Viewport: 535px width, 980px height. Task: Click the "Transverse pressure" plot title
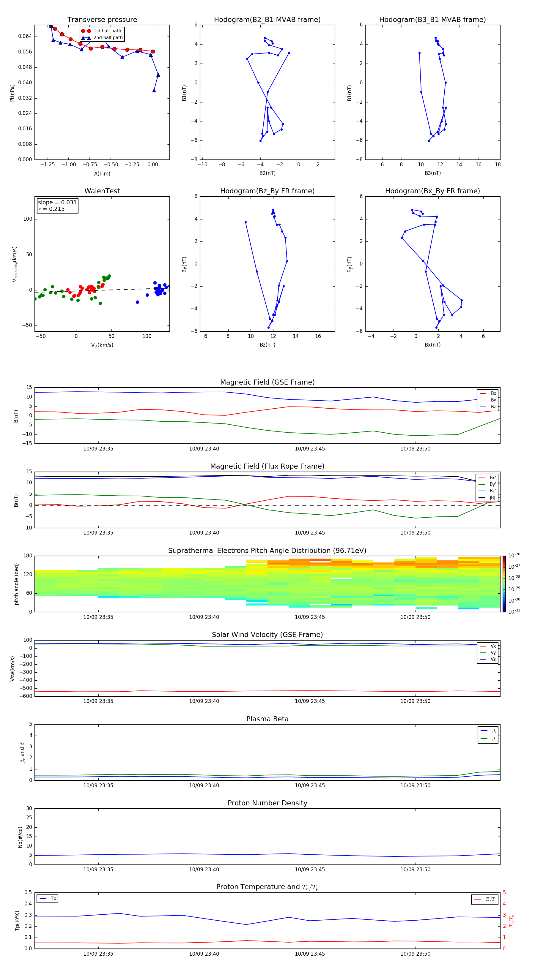[102, 20]
